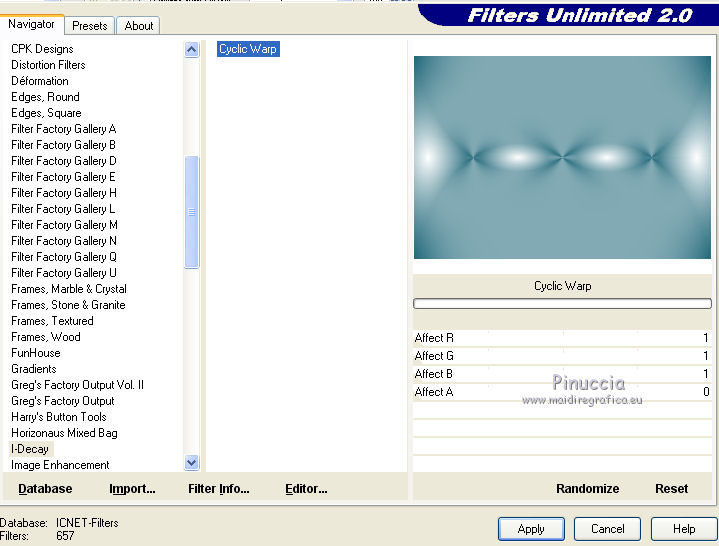The image size is (719, 546).
Task: Open the filter Editor...
Action: [x=306, y=489]
